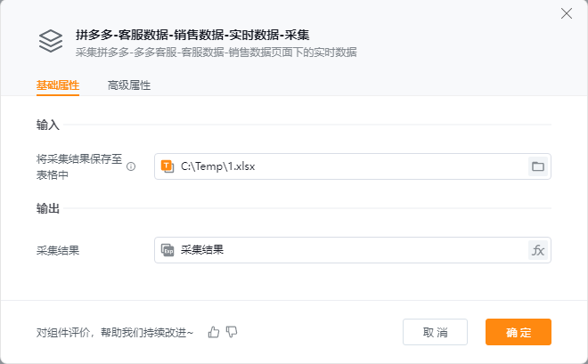588x364 pixels.
Task: Click the 取消 button
Action: tap(435, 332)
